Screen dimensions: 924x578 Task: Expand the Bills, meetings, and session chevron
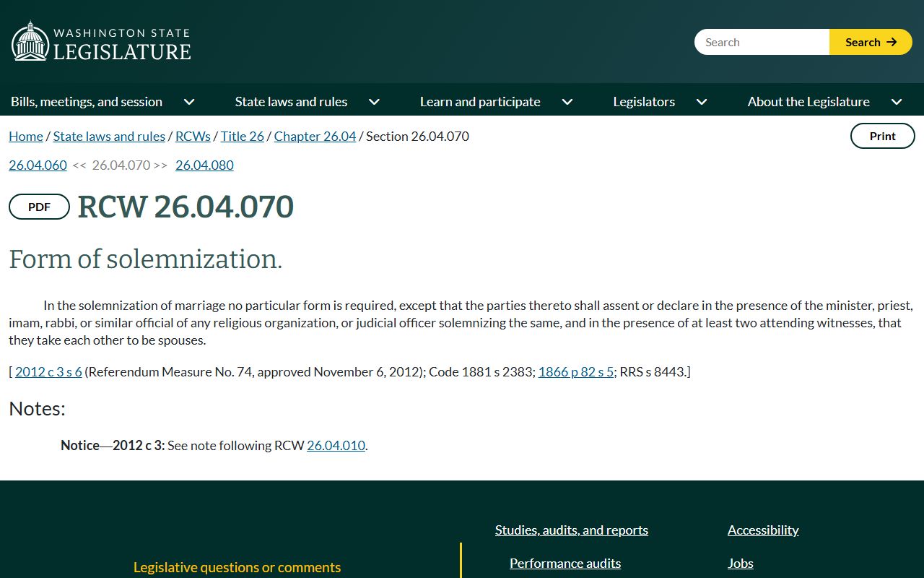coord(189,102)
